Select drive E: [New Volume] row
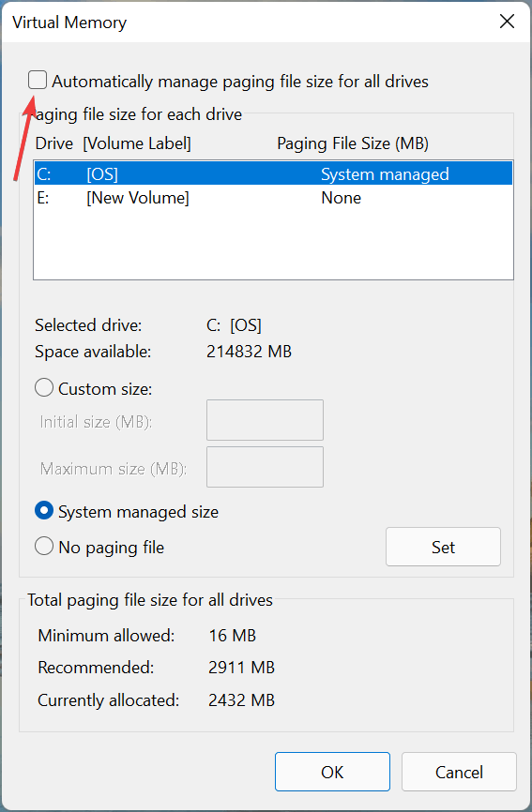 coord(274,198)
